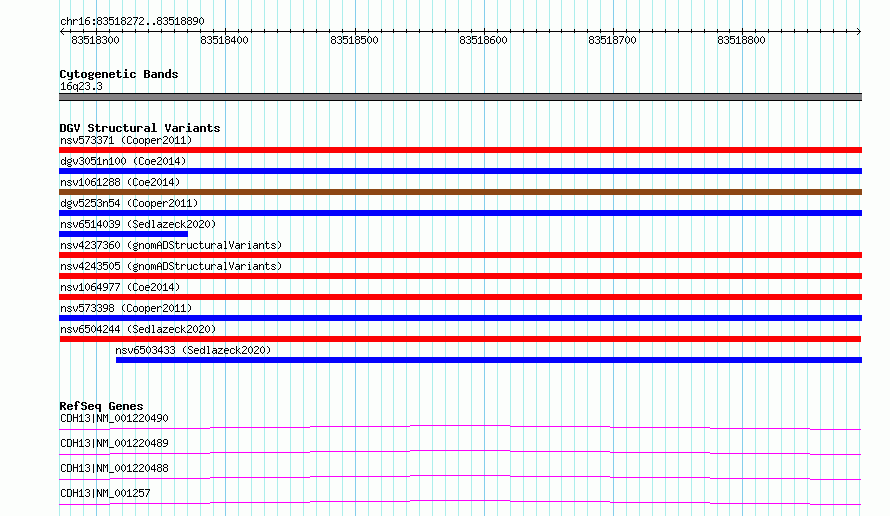Screen dimensions: 890x516
Task: Select the 16q23.3 band label
Action: click(x=81, y=86)
